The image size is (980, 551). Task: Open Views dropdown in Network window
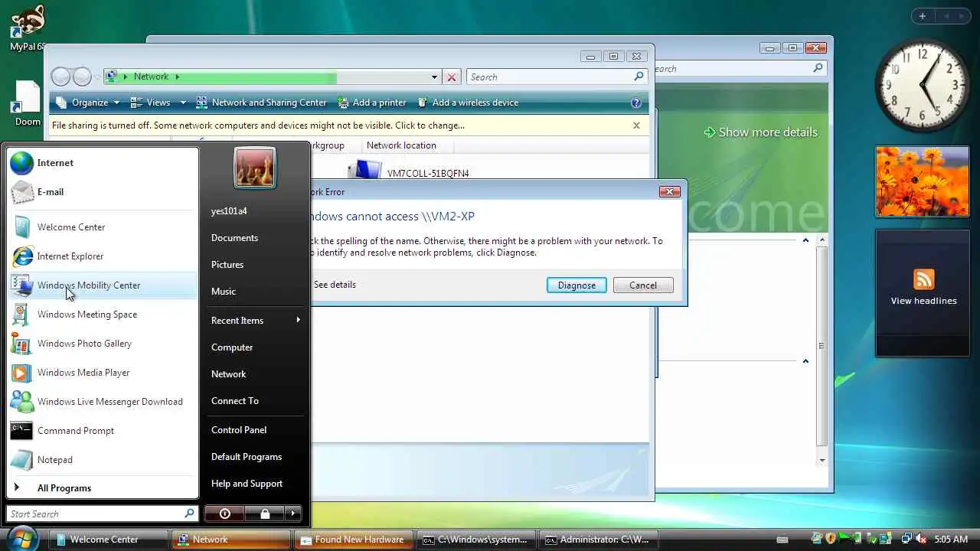click(158, 103)
